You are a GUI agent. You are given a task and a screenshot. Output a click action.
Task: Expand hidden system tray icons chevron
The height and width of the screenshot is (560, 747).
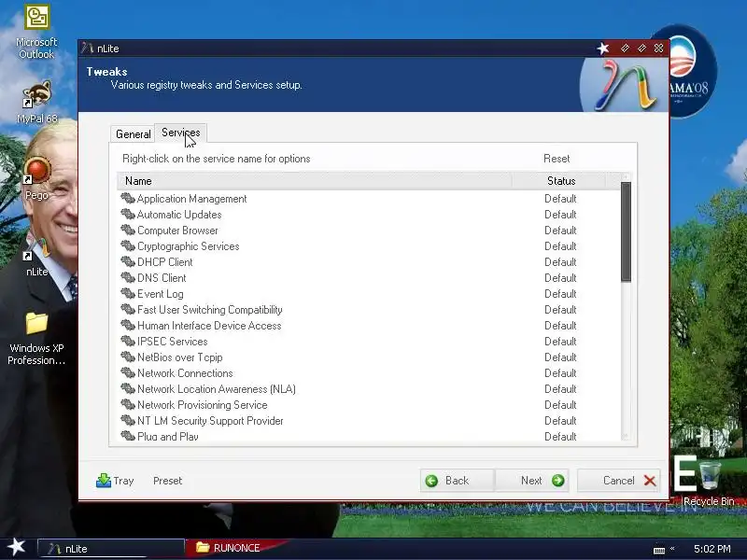coord(672,548)
